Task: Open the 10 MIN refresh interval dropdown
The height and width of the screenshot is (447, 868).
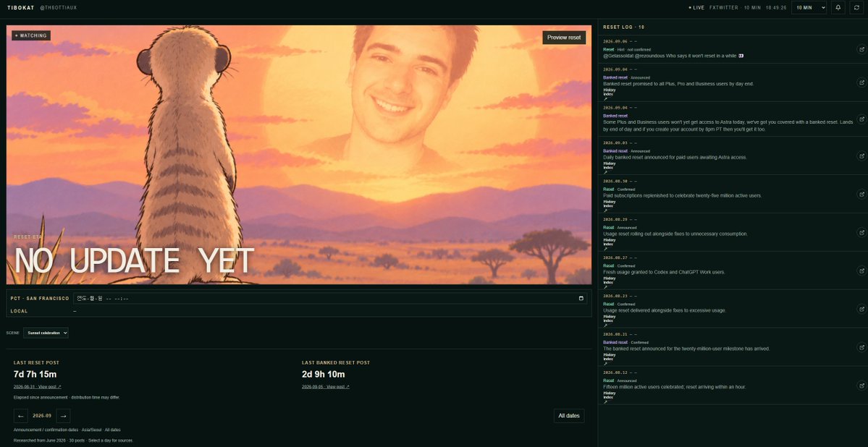Action: point(809,7)
